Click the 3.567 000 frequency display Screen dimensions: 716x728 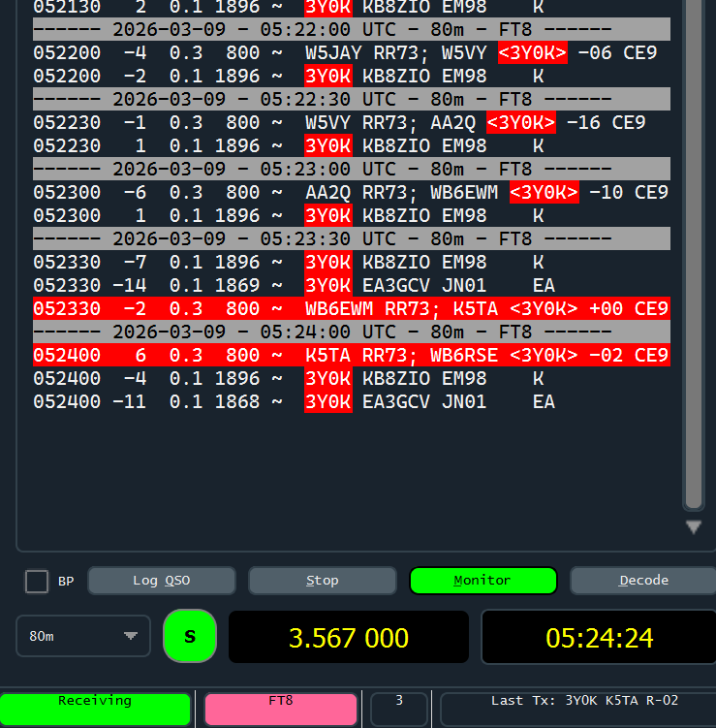(x=349, y=637)
